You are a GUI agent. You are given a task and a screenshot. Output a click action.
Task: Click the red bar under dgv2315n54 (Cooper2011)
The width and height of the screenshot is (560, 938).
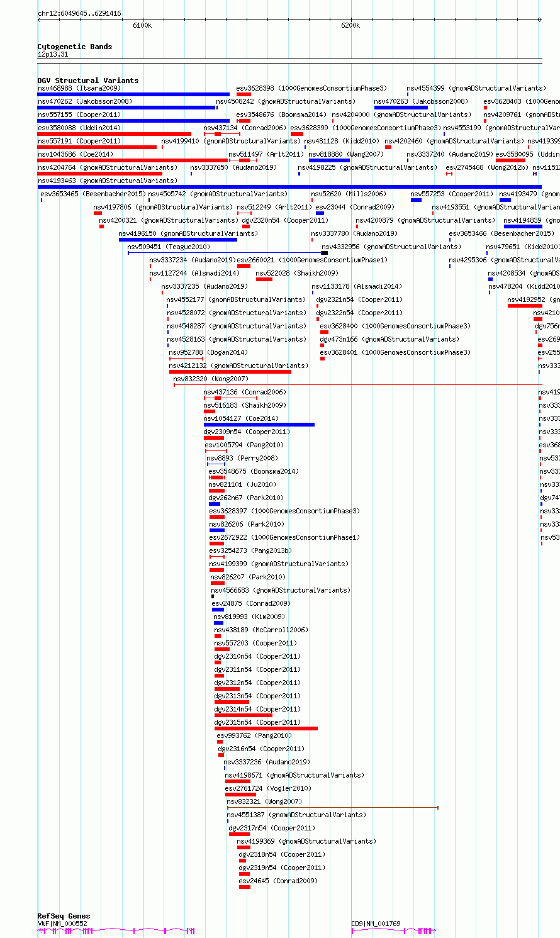[x=266, y=729]
